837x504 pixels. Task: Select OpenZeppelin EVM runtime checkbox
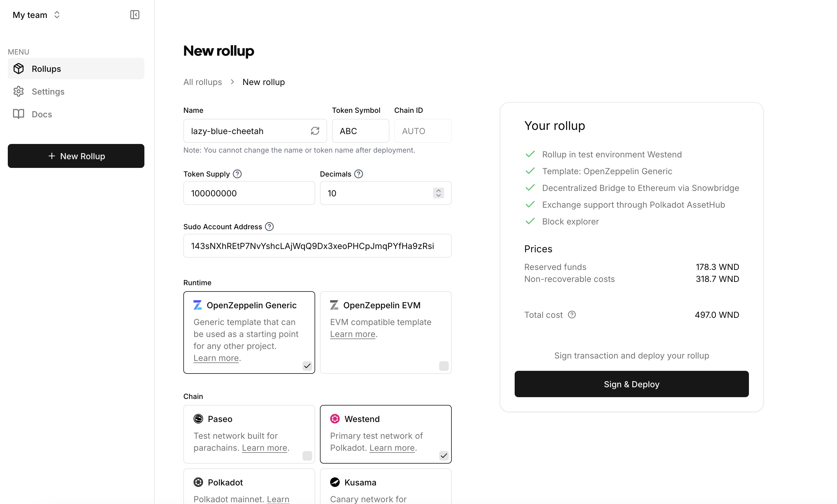click(444, 365)
